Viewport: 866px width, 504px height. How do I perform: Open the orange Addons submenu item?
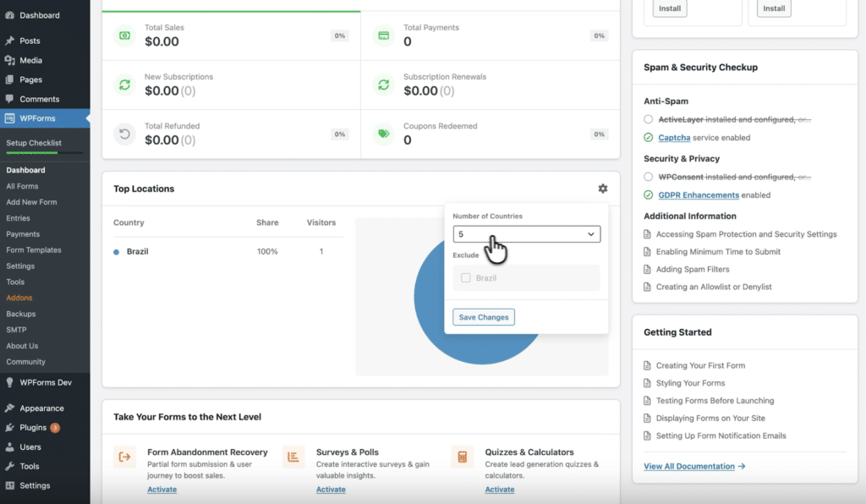point(19,299)
